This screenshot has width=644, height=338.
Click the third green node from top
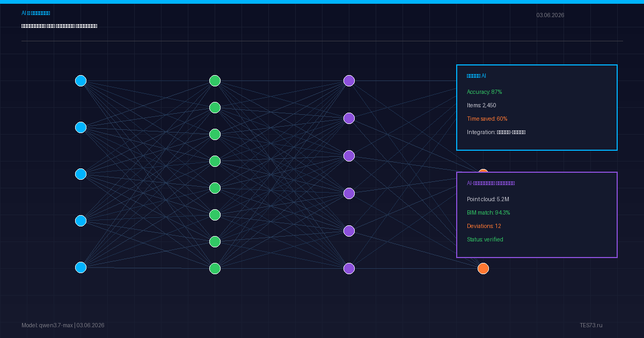coord(215,134)
